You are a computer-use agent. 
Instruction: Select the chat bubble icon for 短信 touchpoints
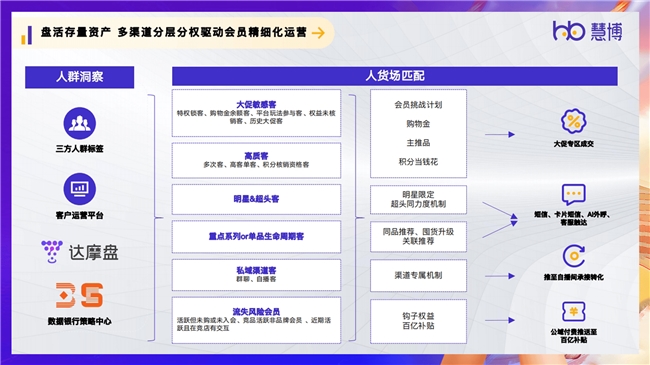click(x=573, y=195)
